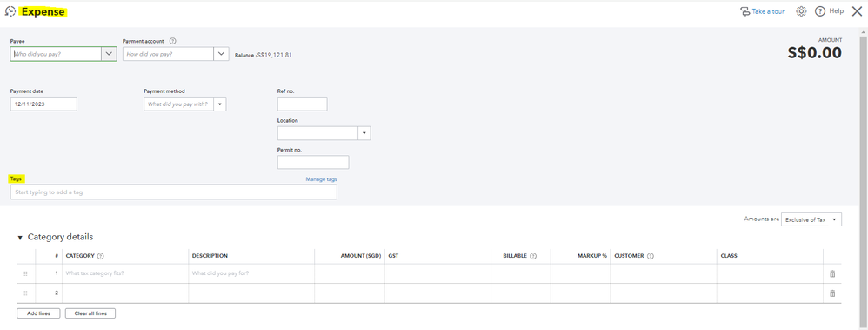
Task: Click the Description cell in line 1
Action: tap(252, 273)
